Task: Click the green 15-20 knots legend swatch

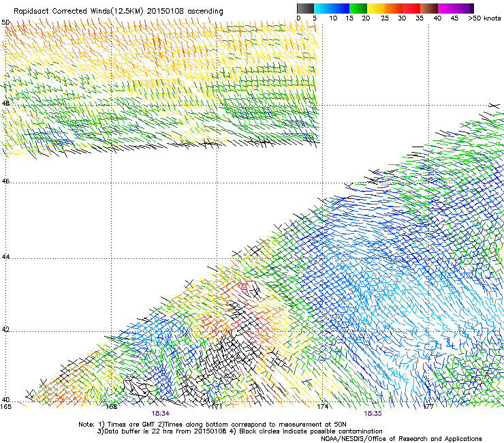Action: point(358,8)
